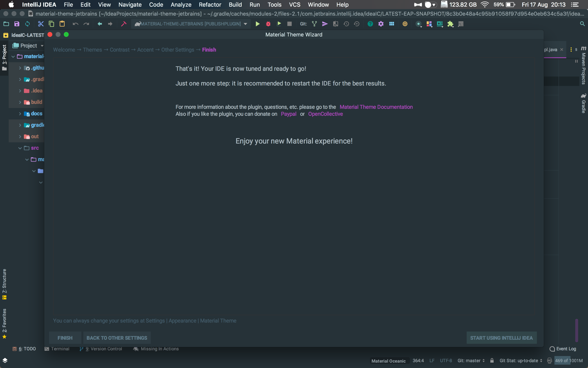Expand the docs folder in project tree
The image size is (588, 368).
20,114
